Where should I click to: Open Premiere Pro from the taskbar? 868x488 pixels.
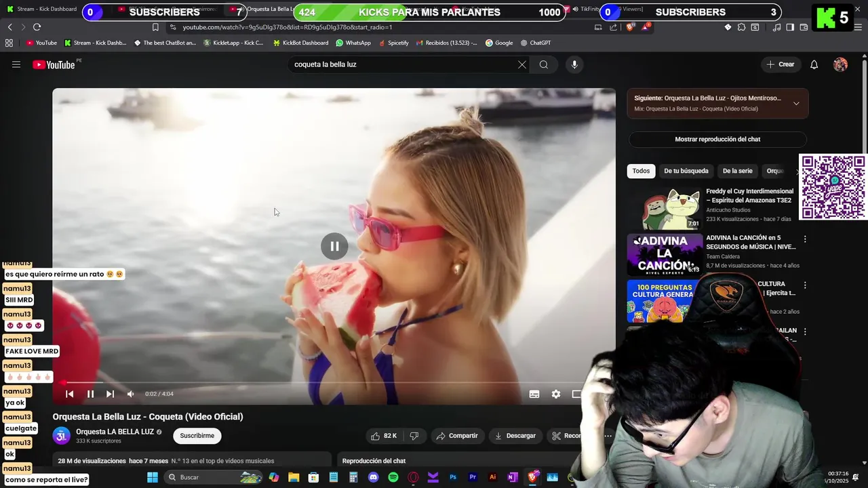point(473,477)
